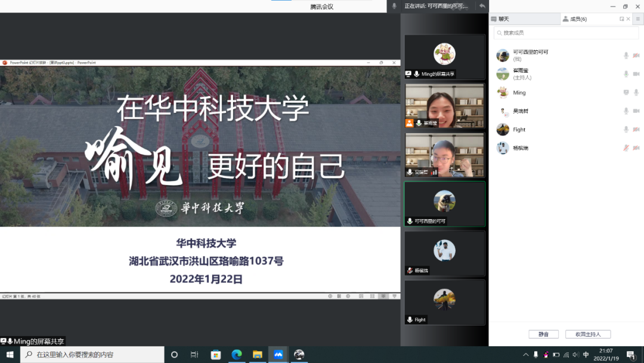Open the taskbar clock showing 21:07

tap(606, 355)
